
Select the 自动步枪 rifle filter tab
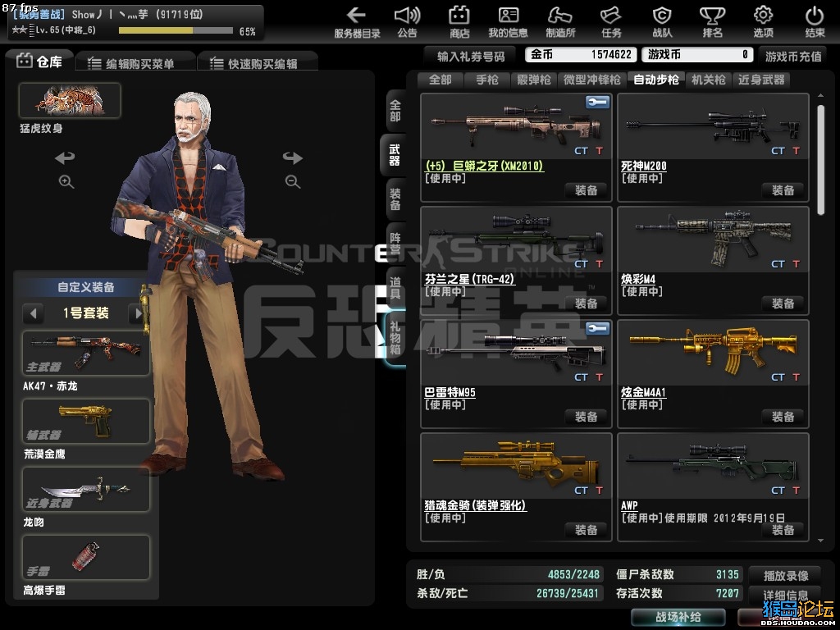pyautogui.click(x=655, y=80)
